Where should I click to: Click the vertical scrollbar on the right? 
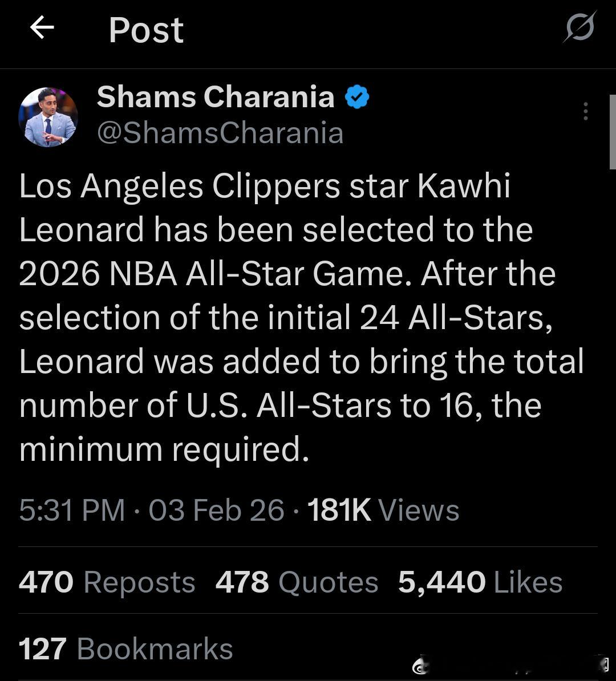point(612,131)
